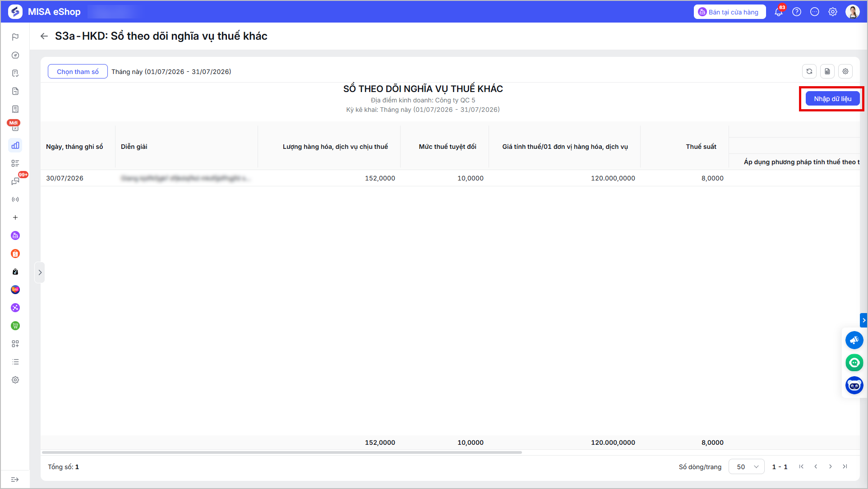
Task: Open report customization gear icon
Action: 845,71
